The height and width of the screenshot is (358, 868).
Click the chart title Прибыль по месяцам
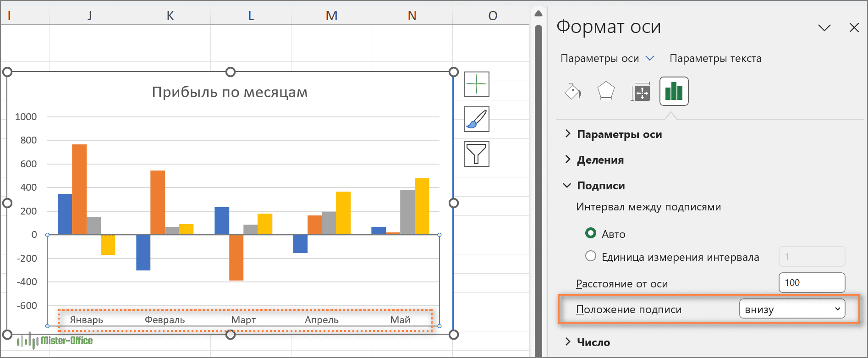click(x=230, y=92)
